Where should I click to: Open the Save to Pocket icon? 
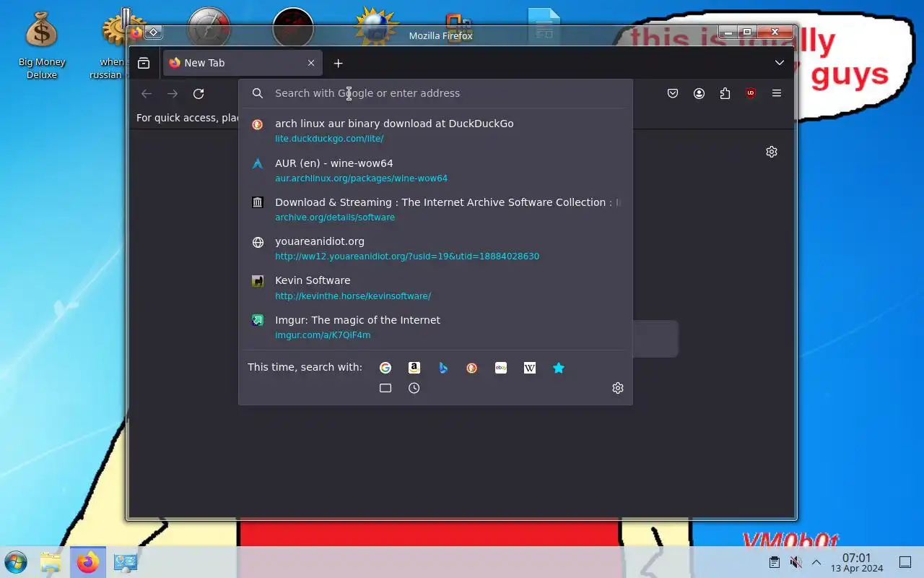pyautogui.click(x=673, y=93)
